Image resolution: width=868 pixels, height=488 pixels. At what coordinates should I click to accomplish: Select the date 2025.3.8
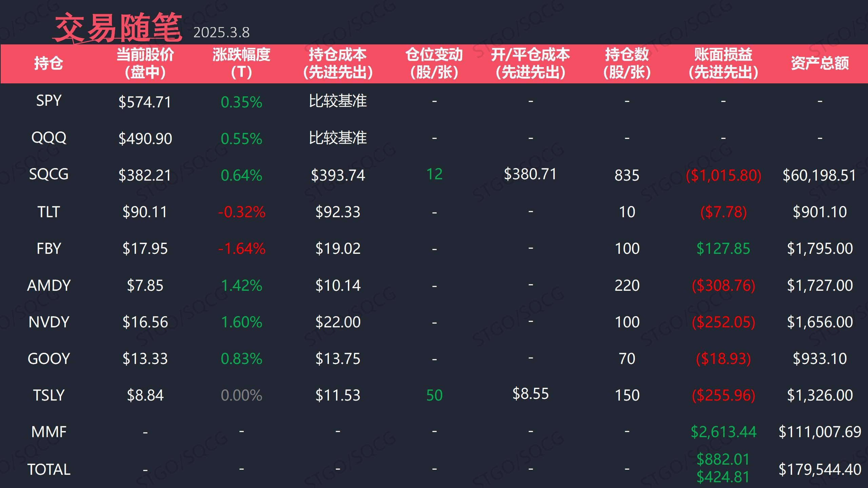coord(221,33)
